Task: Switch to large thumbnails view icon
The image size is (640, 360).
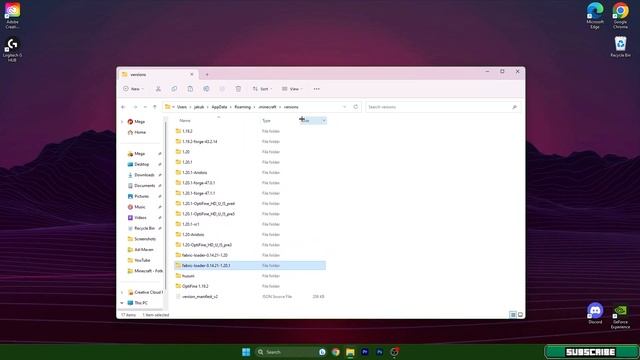Action: [x=520, y=315]
